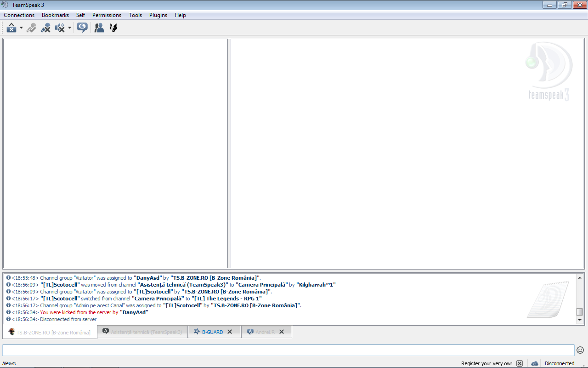
Task: Dismiss the Register your very own news ticker
Action: (x=520, y=363)
